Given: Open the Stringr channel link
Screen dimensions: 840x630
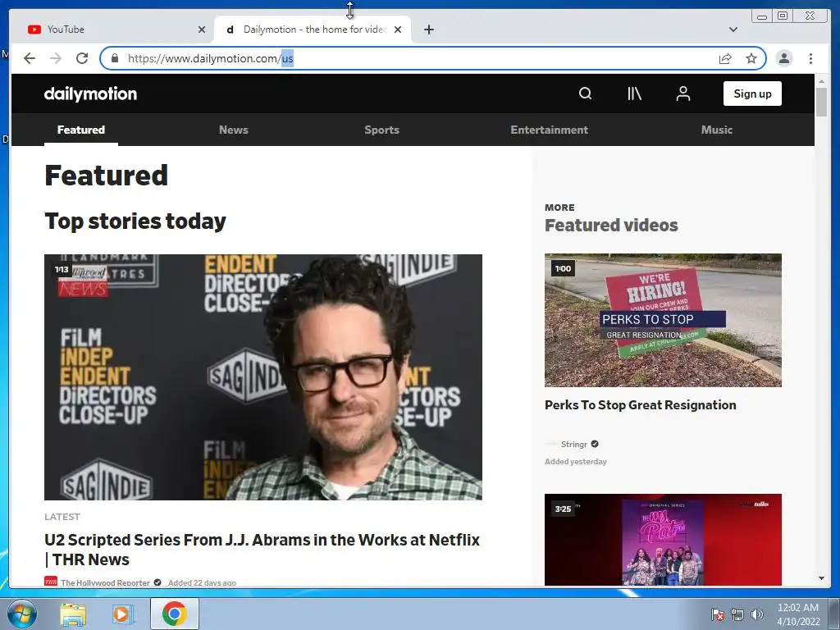Looking at the screenshot, I should coord(573,444).
